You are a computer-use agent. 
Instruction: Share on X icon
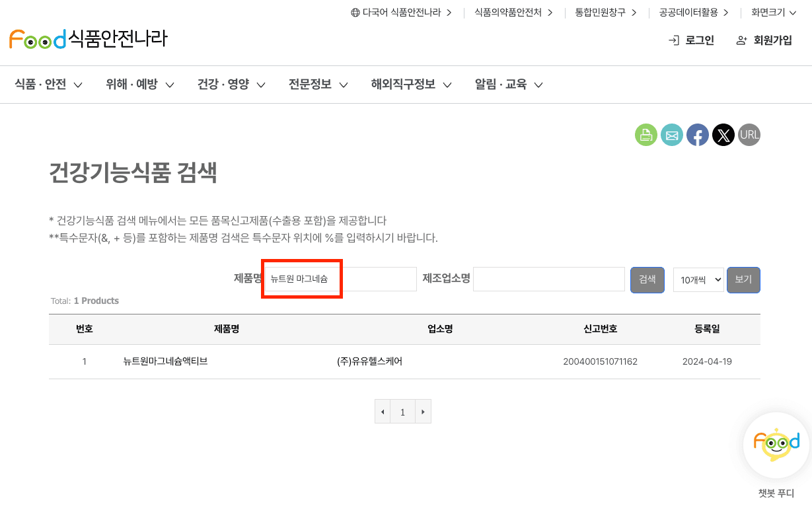(x=723, y=135)
